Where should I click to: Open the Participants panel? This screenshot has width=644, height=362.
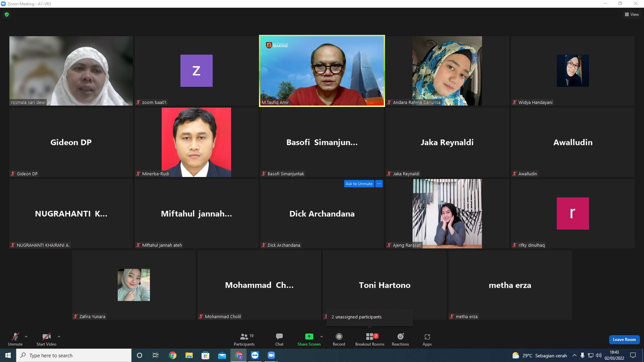click(x=244, y=339)
